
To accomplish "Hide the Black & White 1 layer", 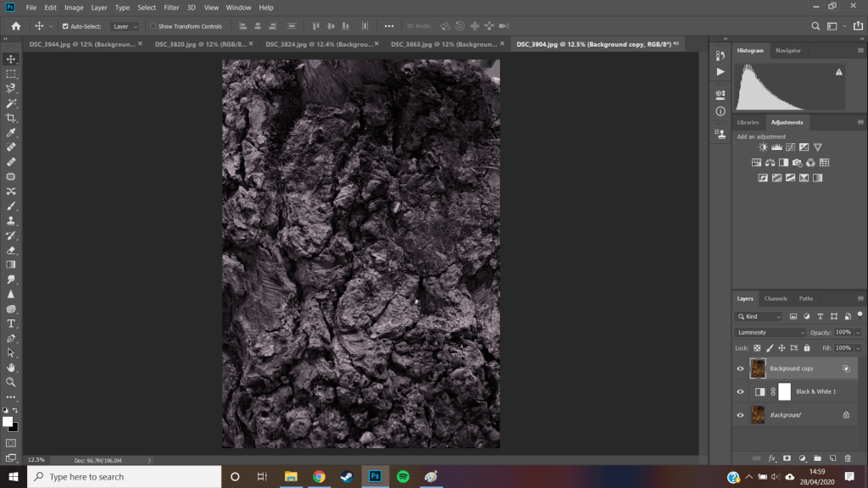I will coord(740,391).
